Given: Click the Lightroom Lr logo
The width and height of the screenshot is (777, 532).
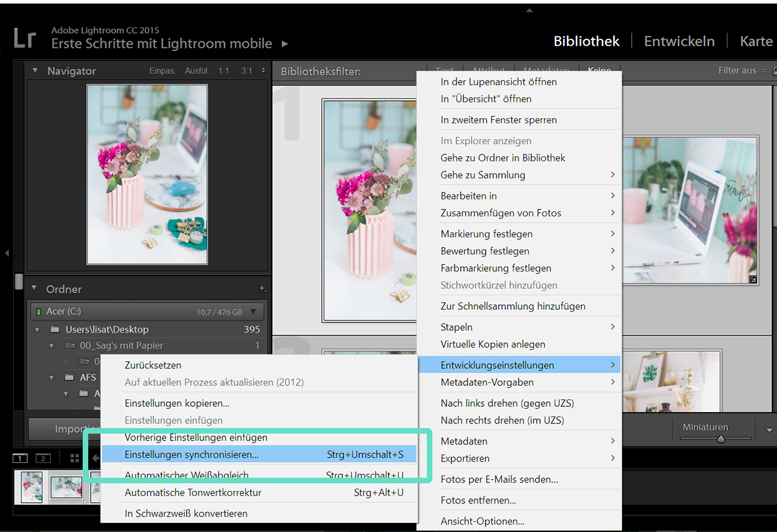Looking at the screenshot, I should (x=25, y=38).
